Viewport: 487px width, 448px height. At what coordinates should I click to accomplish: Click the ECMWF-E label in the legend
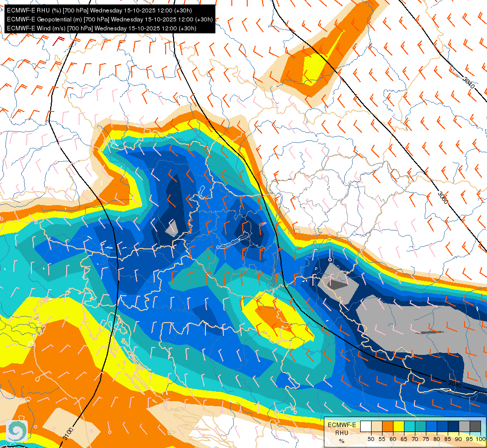coord(342,425)
